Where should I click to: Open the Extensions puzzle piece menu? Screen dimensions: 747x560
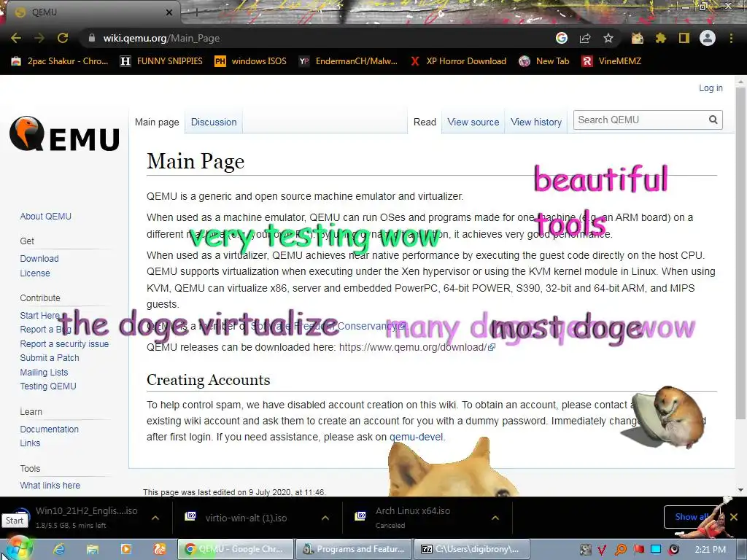point(661,38)
